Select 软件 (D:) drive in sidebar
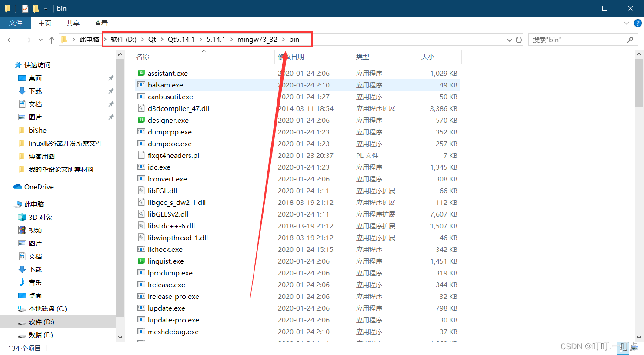Screen dimensions: 644x355 [x=41, y=322]
